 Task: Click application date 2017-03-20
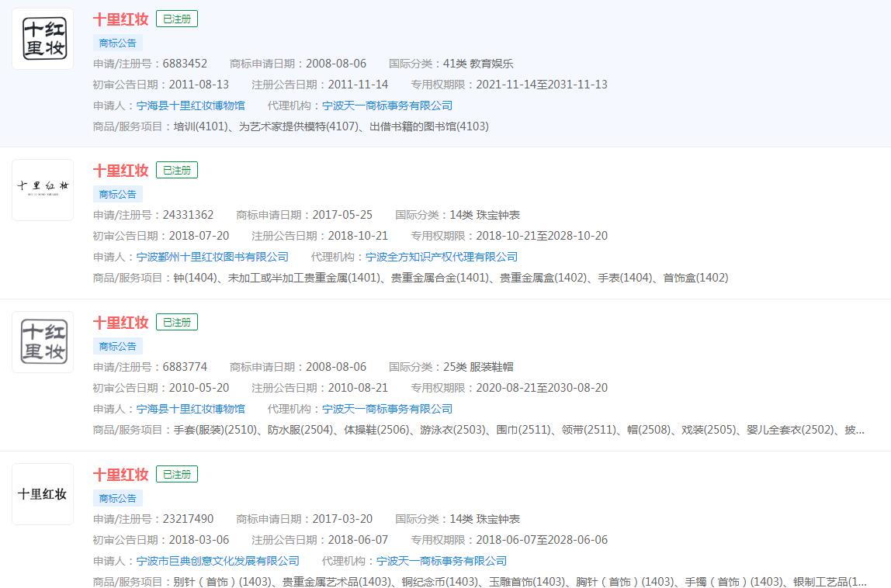click(x=342, y=519)
